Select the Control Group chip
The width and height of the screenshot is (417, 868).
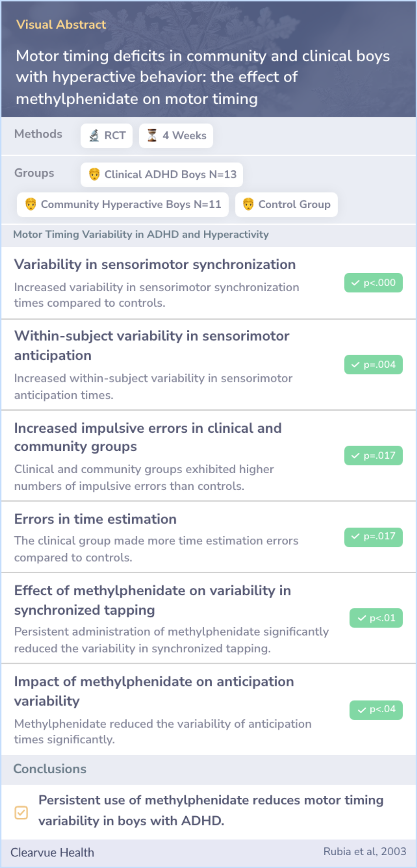pyautogui.click(x=286, y=204)
